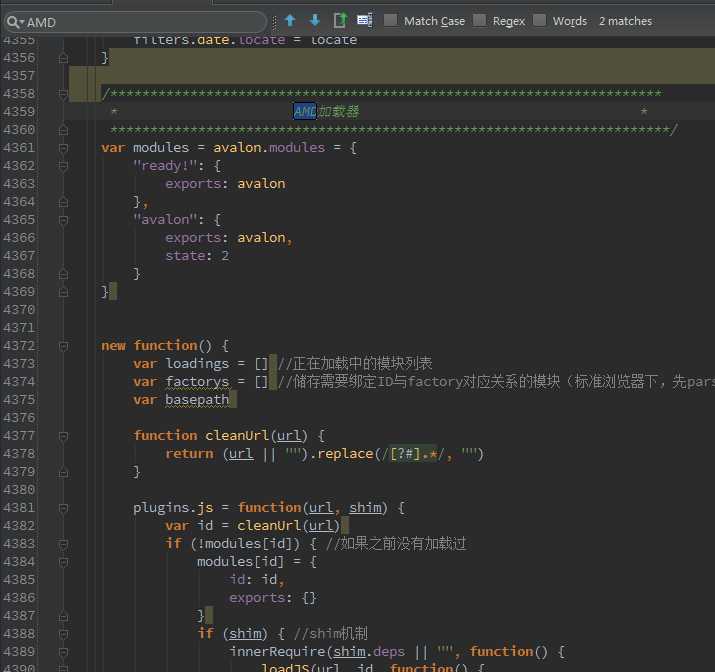Collapse innerRequire callback at line 4389

click(x=63, y=652)
